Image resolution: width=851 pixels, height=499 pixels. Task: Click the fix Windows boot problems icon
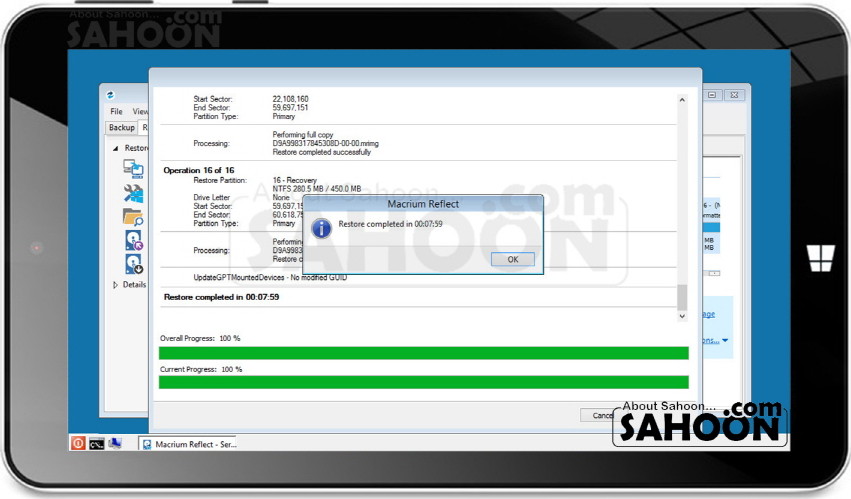[133, 193]
